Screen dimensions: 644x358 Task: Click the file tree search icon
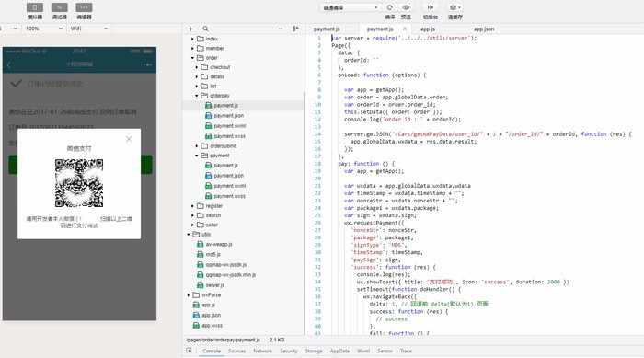pos(205,29)
